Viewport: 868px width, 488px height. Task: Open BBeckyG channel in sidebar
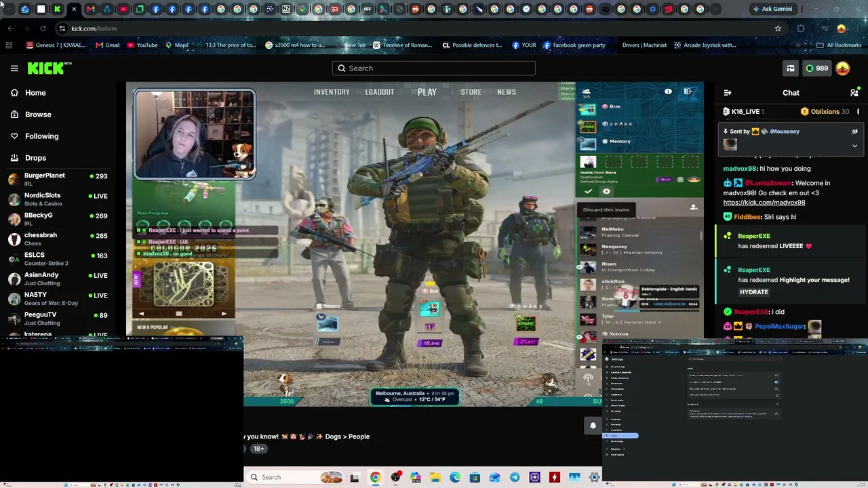[x=58, y=219]
